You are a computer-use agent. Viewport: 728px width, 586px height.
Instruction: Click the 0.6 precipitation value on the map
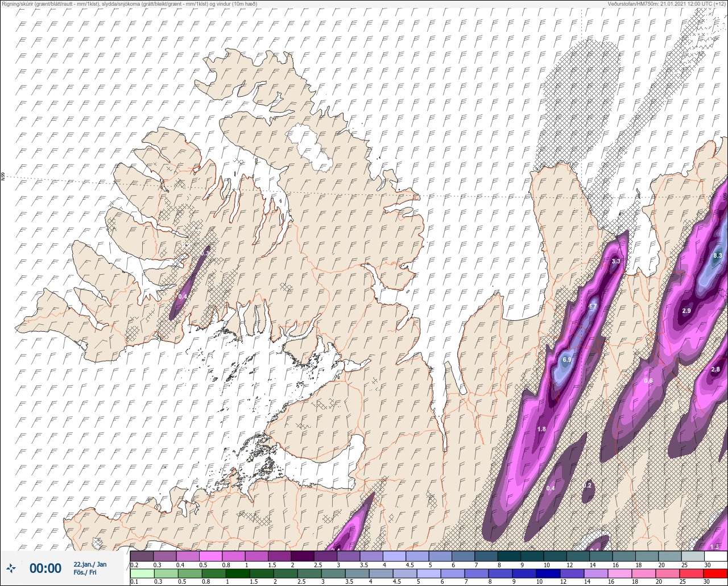click(648, 381)
